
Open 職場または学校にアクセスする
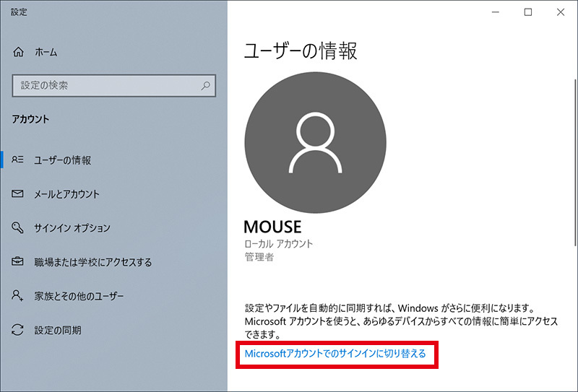[x=114, y=261]
